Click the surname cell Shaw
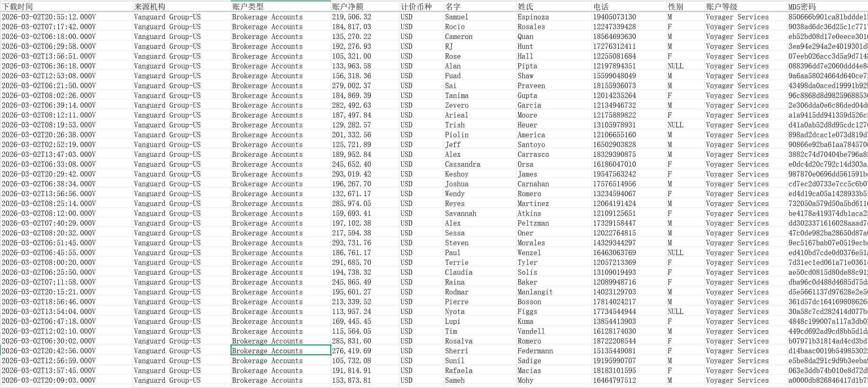This screenshot has width=868, height=388. coord(554,76)
